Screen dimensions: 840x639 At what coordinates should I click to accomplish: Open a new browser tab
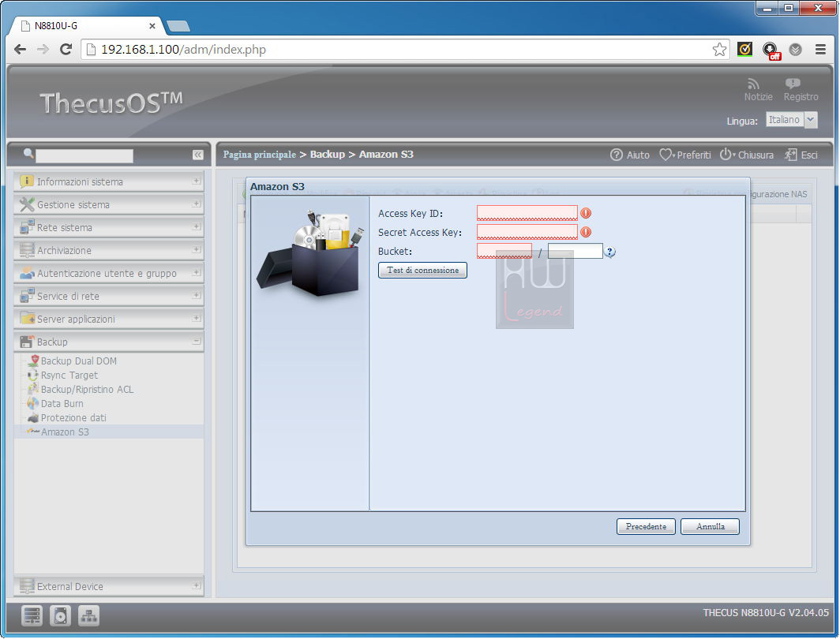(x=178, y=26)
